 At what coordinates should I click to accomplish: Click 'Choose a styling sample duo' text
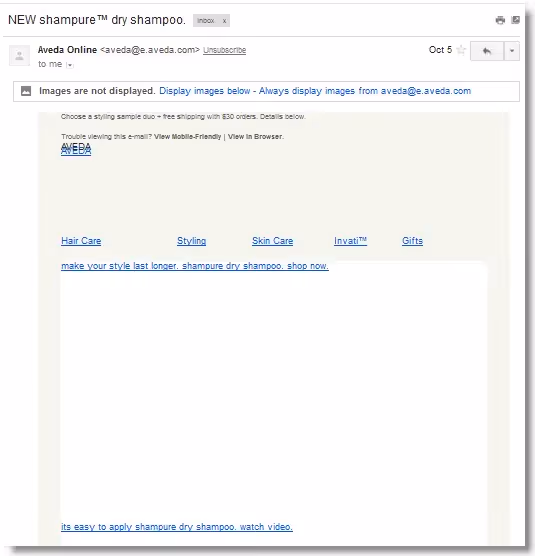[x=183, y=117]
